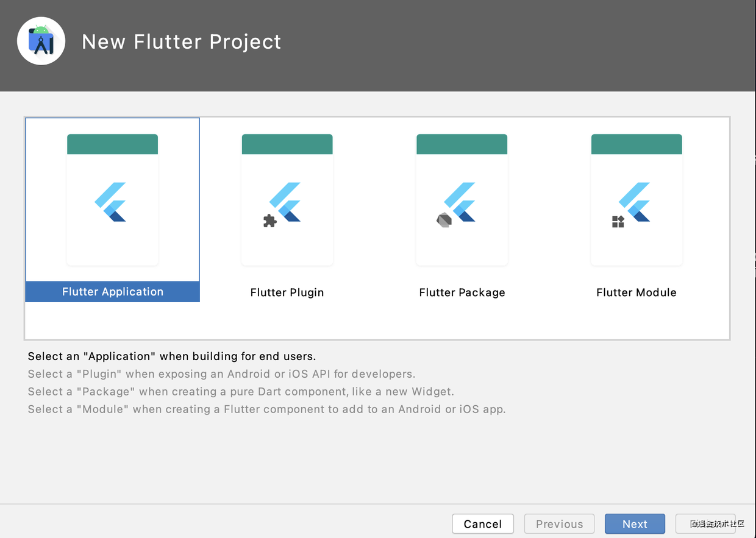Click the hexagon badge on Package icon
The width and height of the screenshot is (756, 538).
point(444,220)
